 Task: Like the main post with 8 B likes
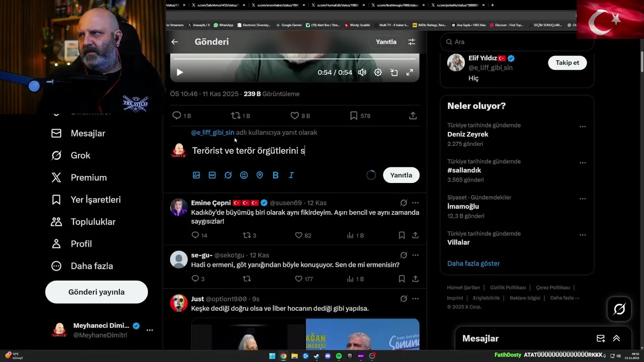point(300,116)
